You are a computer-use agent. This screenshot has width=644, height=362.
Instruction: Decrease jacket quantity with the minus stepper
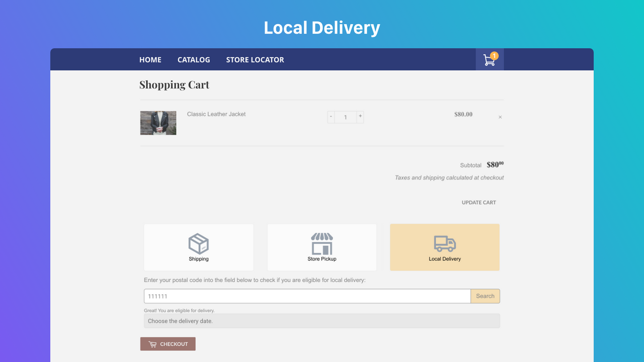click(x=331, y=116)
